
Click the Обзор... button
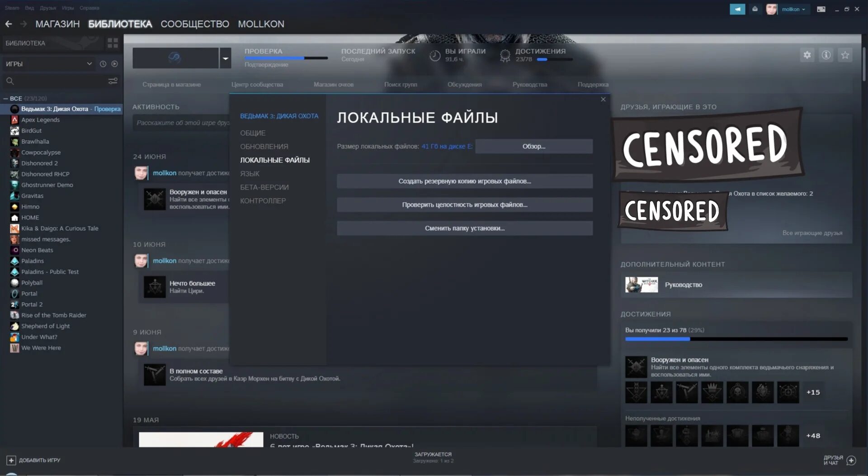coord(534,146)
